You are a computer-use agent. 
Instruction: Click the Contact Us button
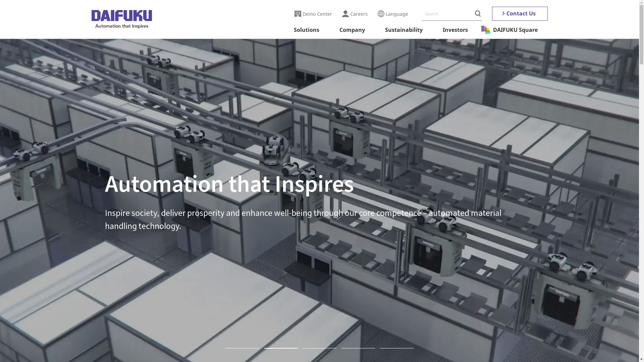click(x=520, y=14)
